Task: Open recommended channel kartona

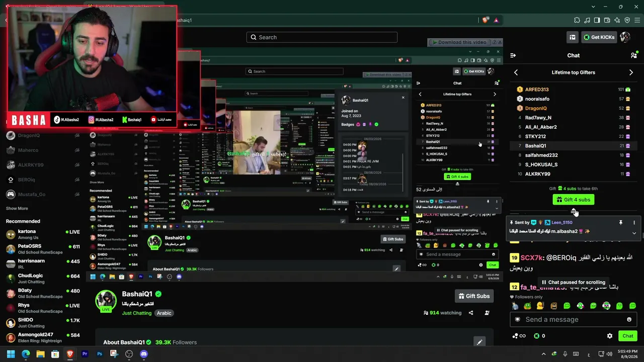Action: [x=43, y=234]
